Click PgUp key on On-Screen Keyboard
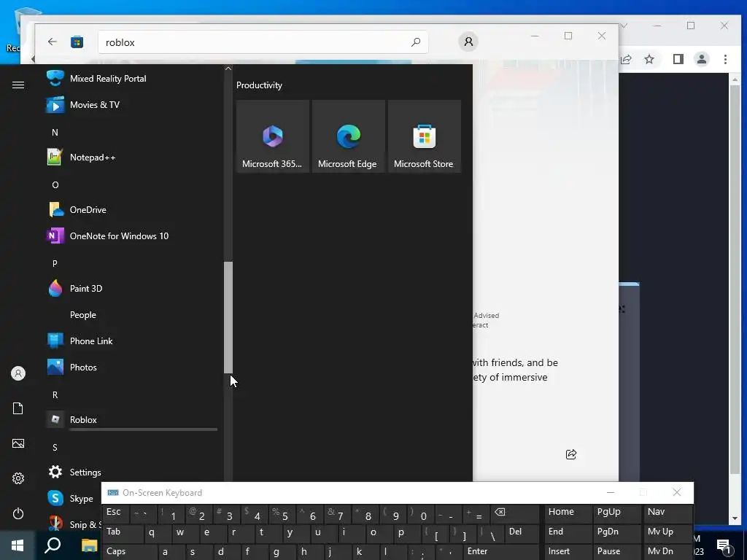 pos(617,513)
